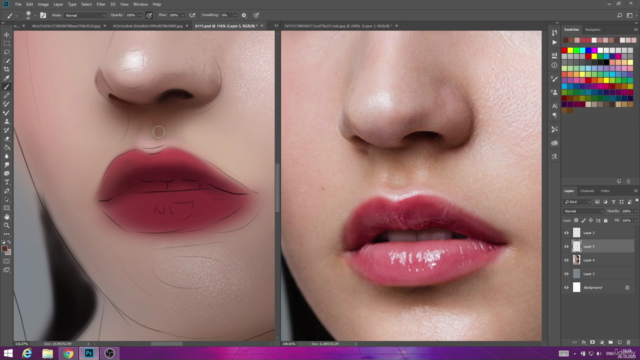Open Chrome from taskbar
The image size is (640, 360).
(x=68, y=353)
